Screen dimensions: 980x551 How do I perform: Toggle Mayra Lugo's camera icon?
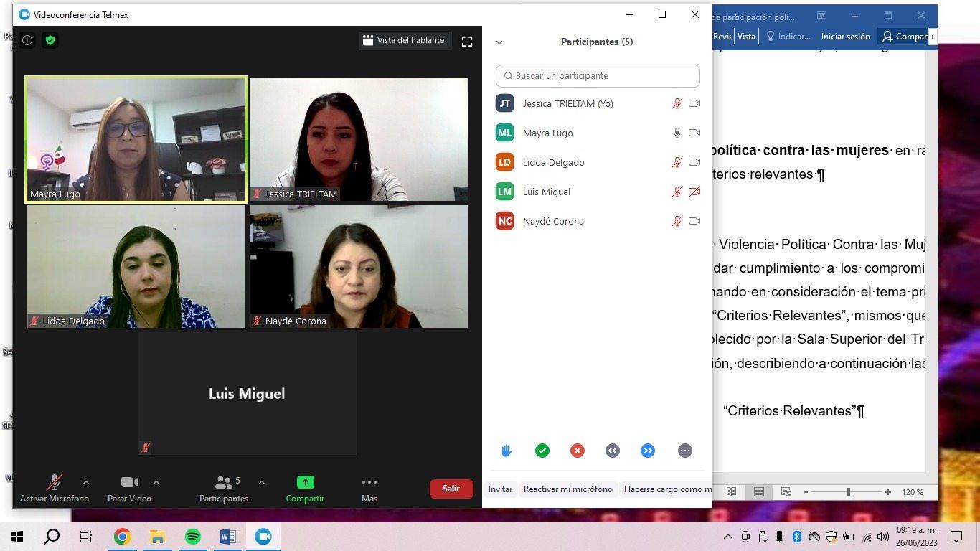point(694,133)
